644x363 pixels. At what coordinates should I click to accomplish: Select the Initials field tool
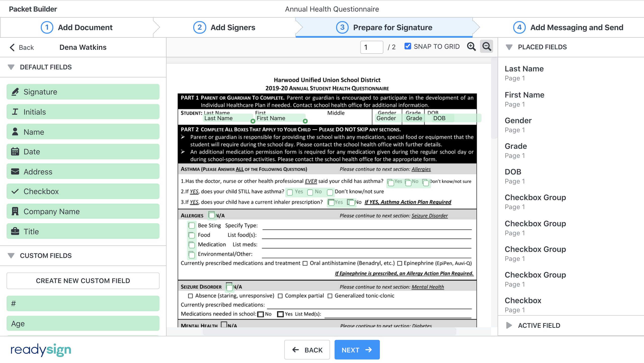click(x=83, y=112)
